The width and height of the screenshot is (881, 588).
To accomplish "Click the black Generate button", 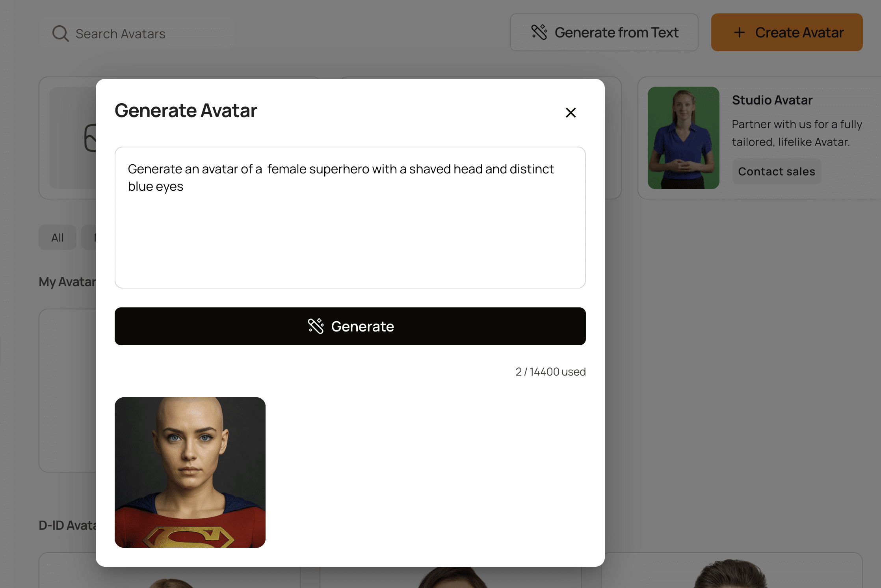I will (x=350, y=326).
